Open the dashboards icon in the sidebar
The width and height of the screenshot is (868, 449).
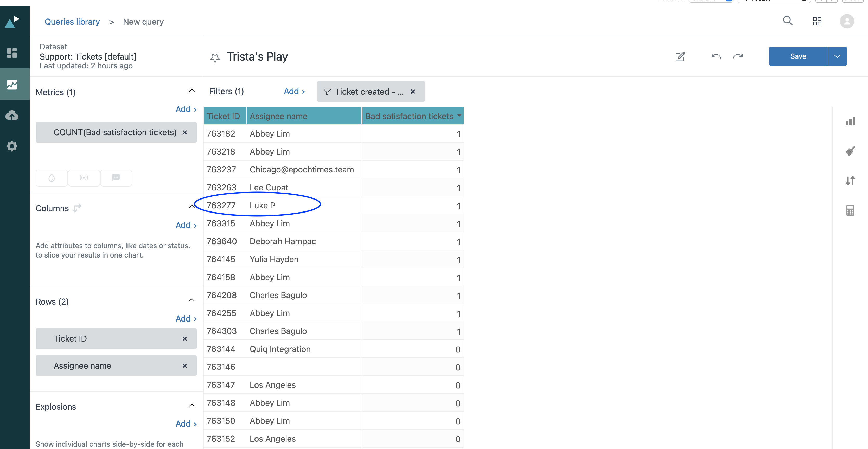point(12,53)
